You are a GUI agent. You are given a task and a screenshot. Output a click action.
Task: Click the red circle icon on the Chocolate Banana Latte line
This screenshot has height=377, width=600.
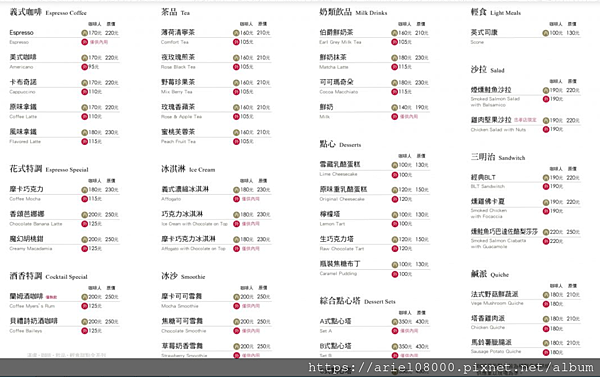click(x=85, y=224)
